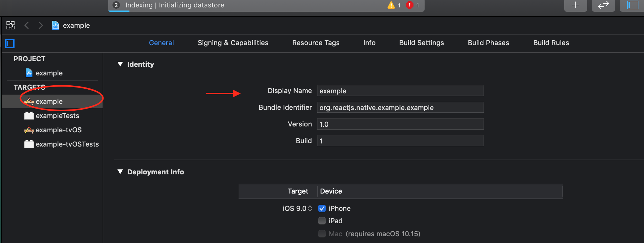Go forward with the right chevron
This screenshot has width=644, height=243.
[x=40, y=25]
